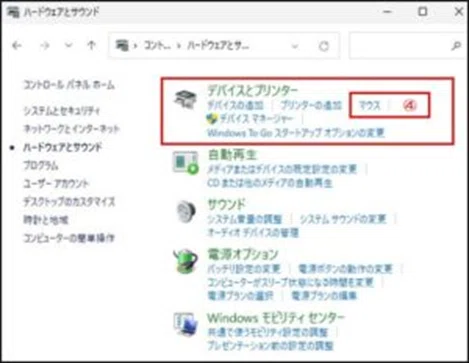
Task: Click オーディオ デバイスの管理 link
Action: (253, 232)
